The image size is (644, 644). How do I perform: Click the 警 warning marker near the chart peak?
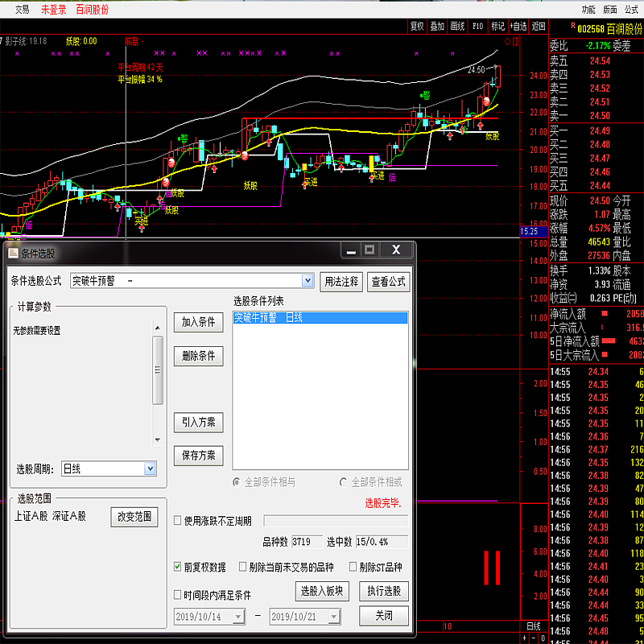point(425,96)
